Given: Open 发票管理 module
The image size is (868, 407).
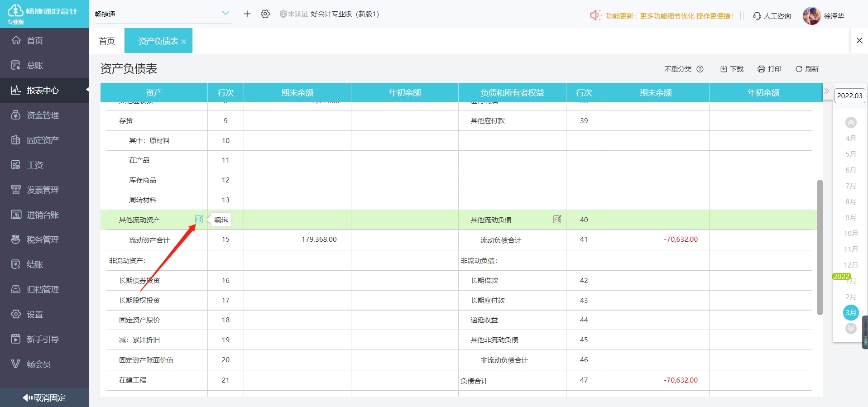Looking at the screenshot, I should [44, 190].
